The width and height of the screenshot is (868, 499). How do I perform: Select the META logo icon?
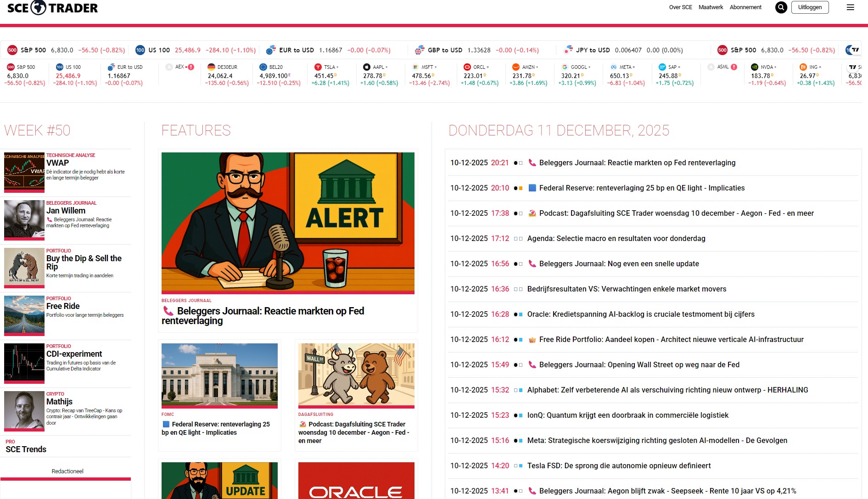[x=614, y=67]
